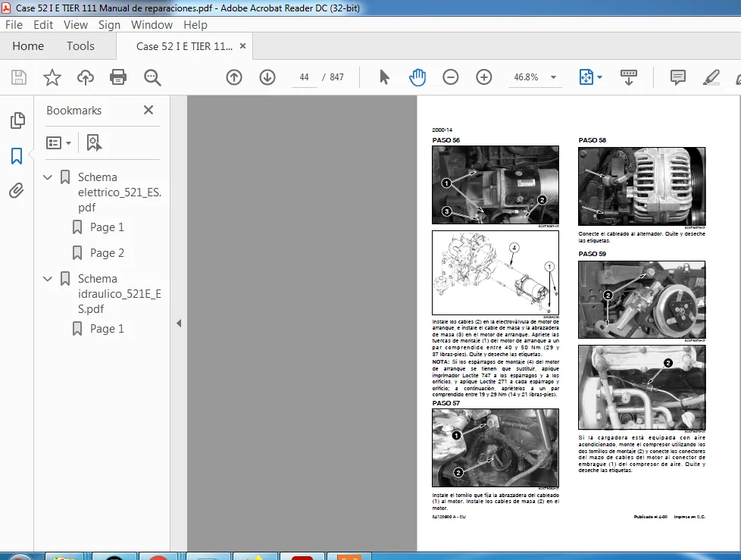The height and width of the screenshot is (560, 741).
Task: Open page thumbnails panel icon
Action: pyautogui.click(x=17, y=120)
